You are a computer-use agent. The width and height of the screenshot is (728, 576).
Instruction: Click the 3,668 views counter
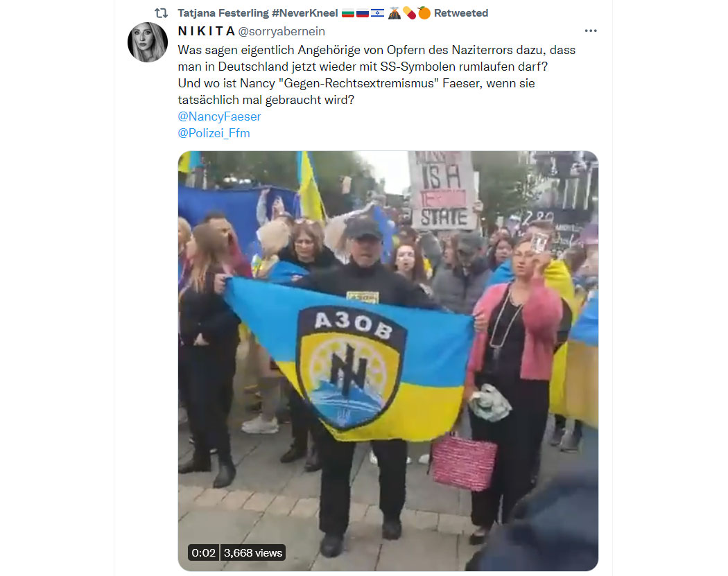[x=252, y=553]
